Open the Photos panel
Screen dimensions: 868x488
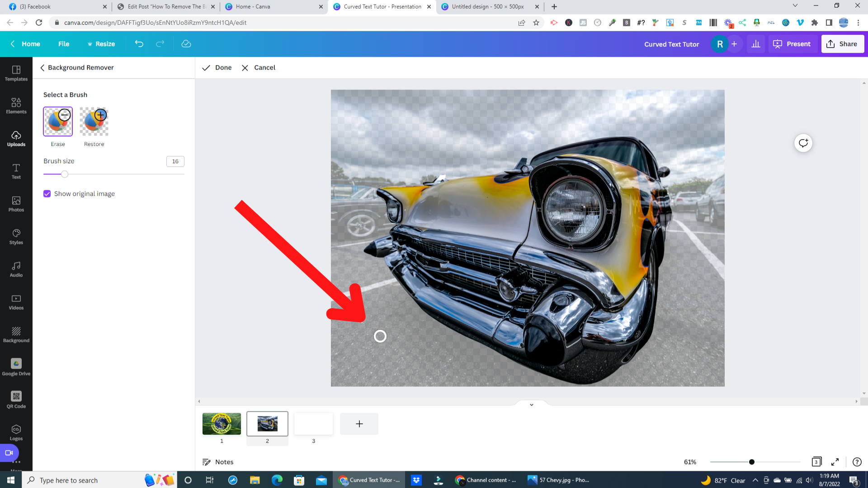pos(16,204)
